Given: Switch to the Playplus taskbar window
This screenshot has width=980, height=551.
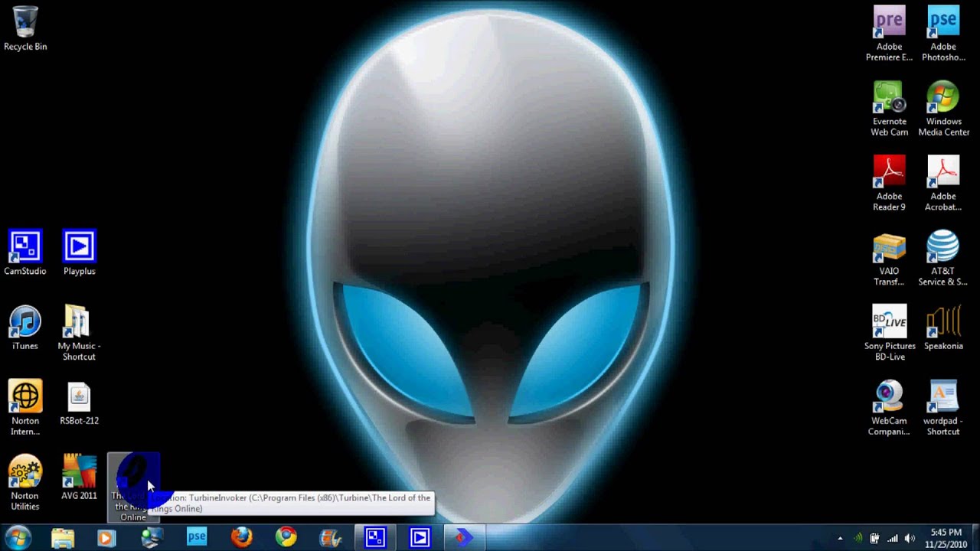Looking at the screenshot, I should [420, 537].
